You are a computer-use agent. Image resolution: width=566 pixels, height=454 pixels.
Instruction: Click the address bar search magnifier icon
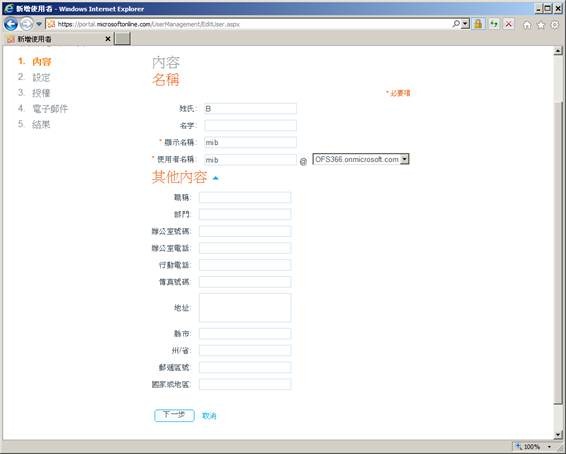456,24
